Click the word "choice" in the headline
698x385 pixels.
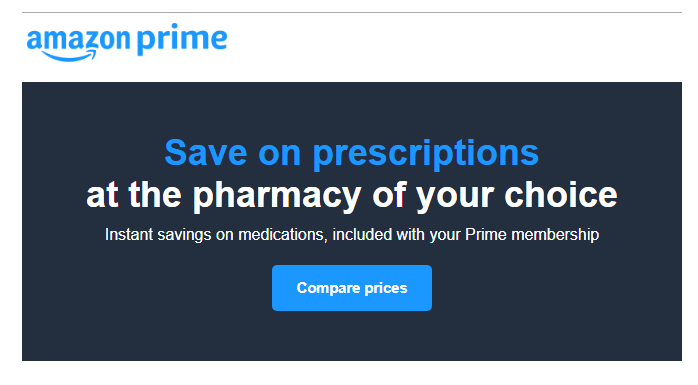coord(561,195)
